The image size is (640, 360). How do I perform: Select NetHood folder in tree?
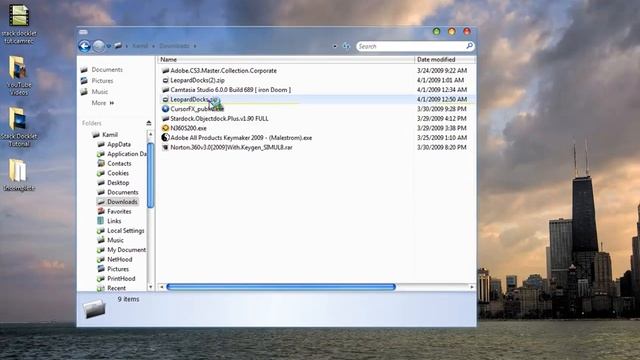tap(120, 260)
